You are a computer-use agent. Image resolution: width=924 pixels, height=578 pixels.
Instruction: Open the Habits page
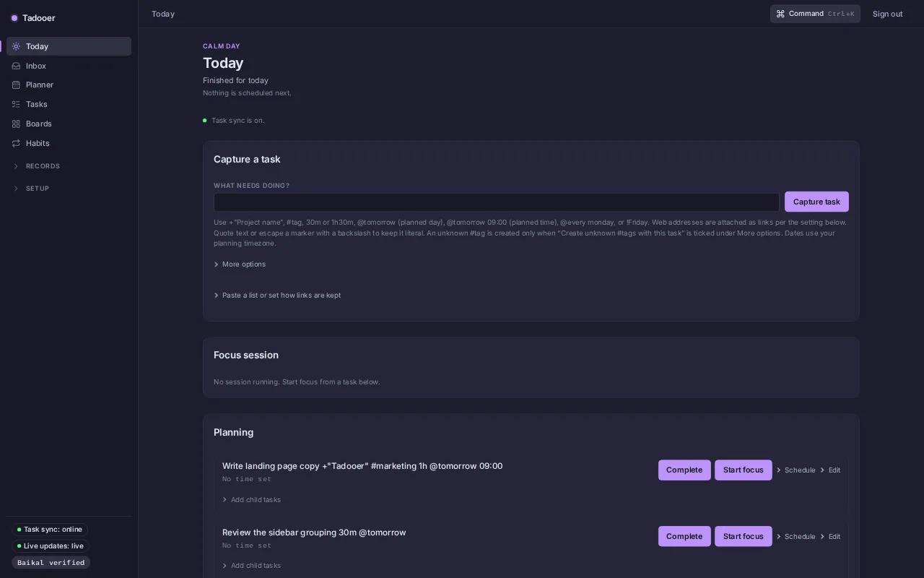click(x=69, y=143)
